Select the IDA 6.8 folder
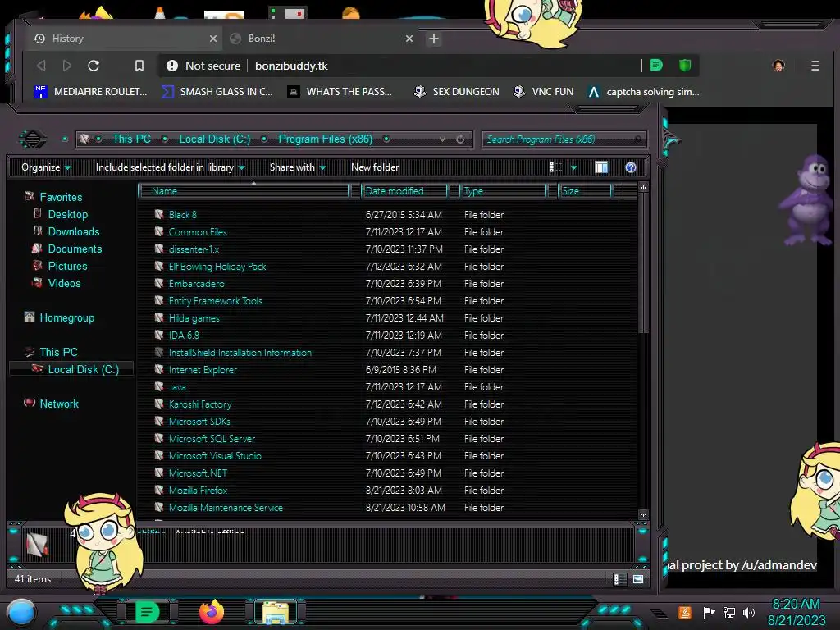This screenshot has height=630, width=840. pyautogui.click(x=184, y=336)
